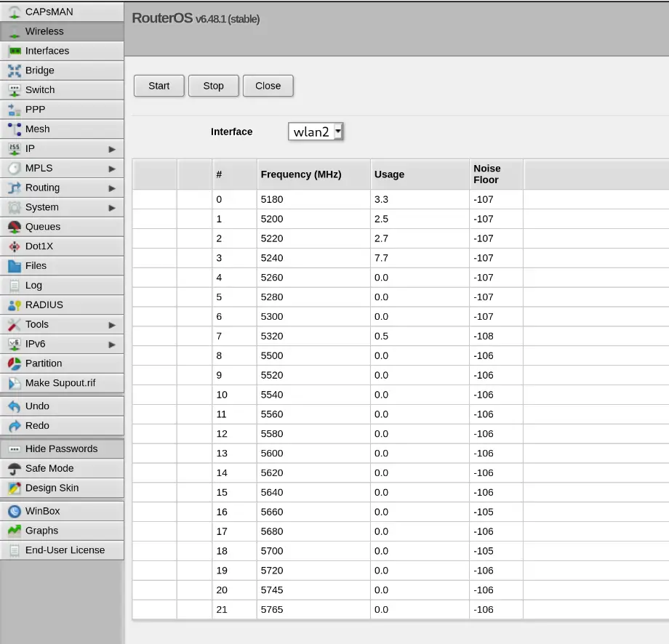Open the Bridge icon in the sidebar
The height and width of the screenshot is (644, 669).
15,71
